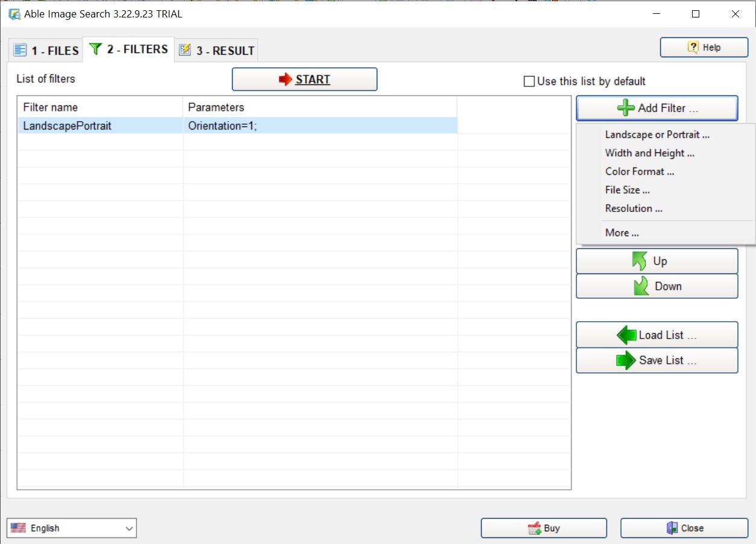Click Save List button
Viewport: 756px width, 544px height.
(x=657, y=360)
